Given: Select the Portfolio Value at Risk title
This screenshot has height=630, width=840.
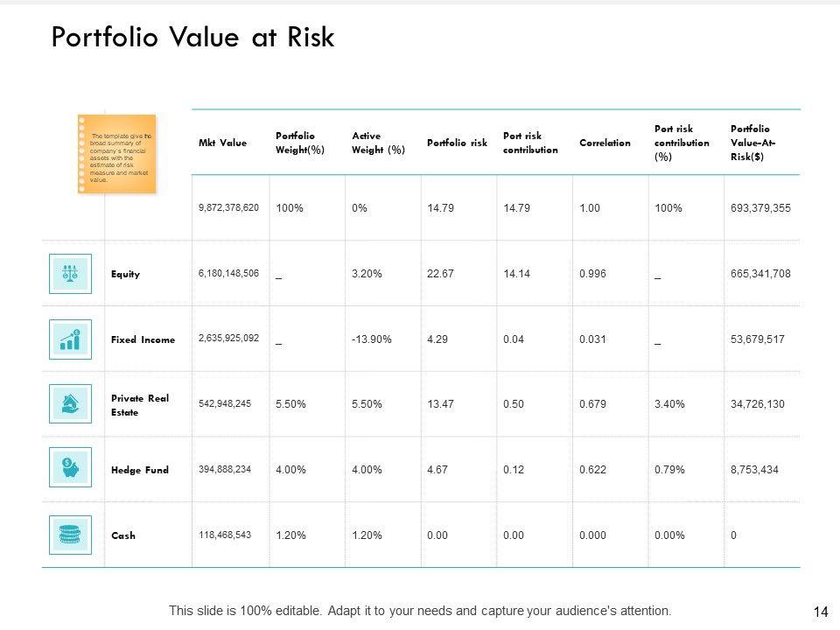Looking at the screenshot, I should [x=192, y=38].
